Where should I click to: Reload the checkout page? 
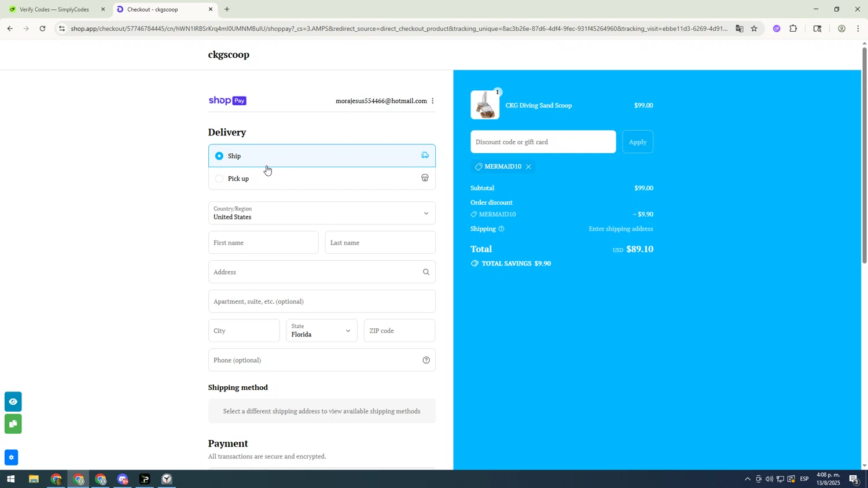[x=43, y=29]
